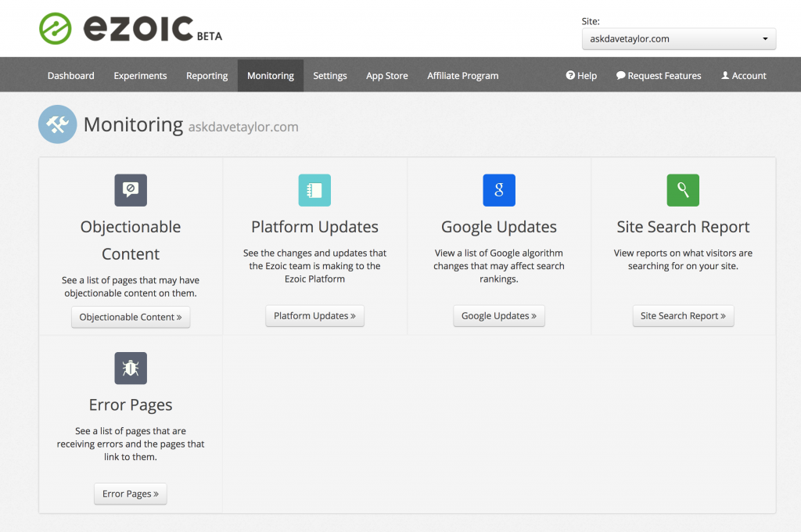Click the Platform Updates » button
801x532 pixels.
tap(314, 316)
